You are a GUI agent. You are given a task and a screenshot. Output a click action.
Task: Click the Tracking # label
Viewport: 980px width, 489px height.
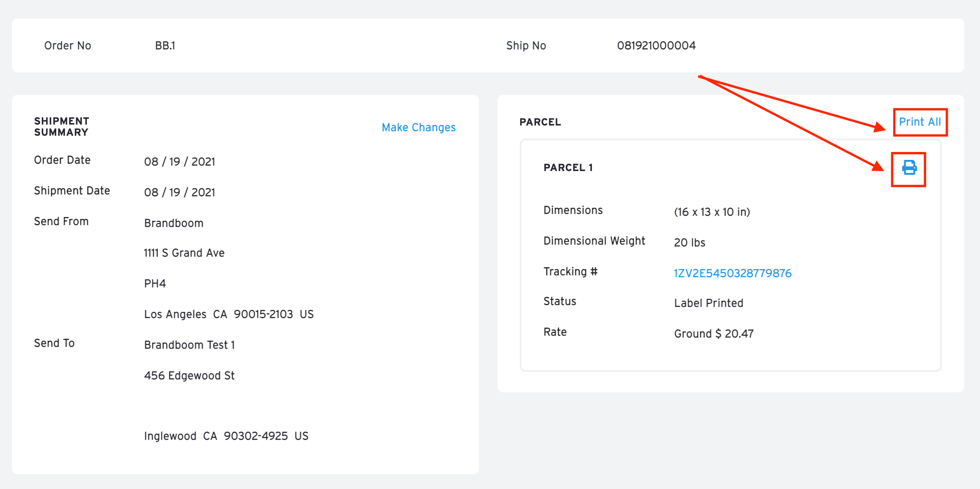coord(570,271)
